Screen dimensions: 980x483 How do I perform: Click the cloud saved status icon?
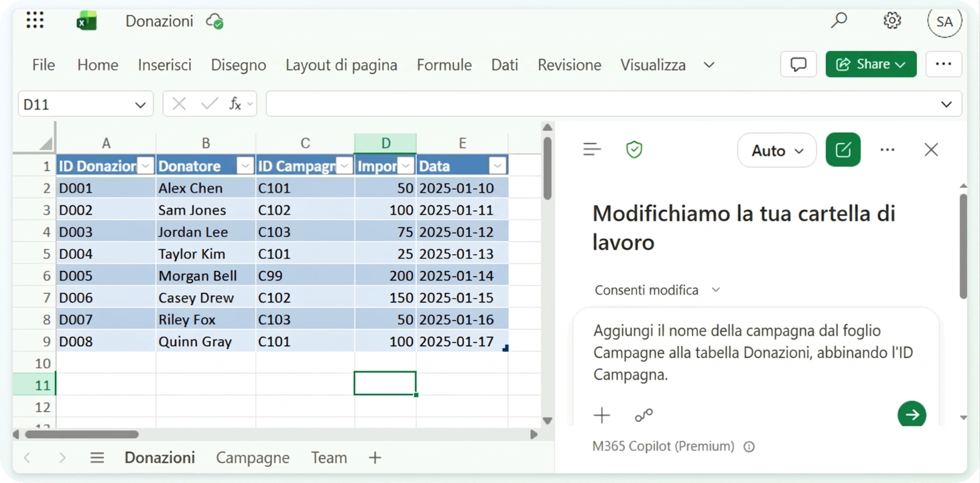click(215, 21)
